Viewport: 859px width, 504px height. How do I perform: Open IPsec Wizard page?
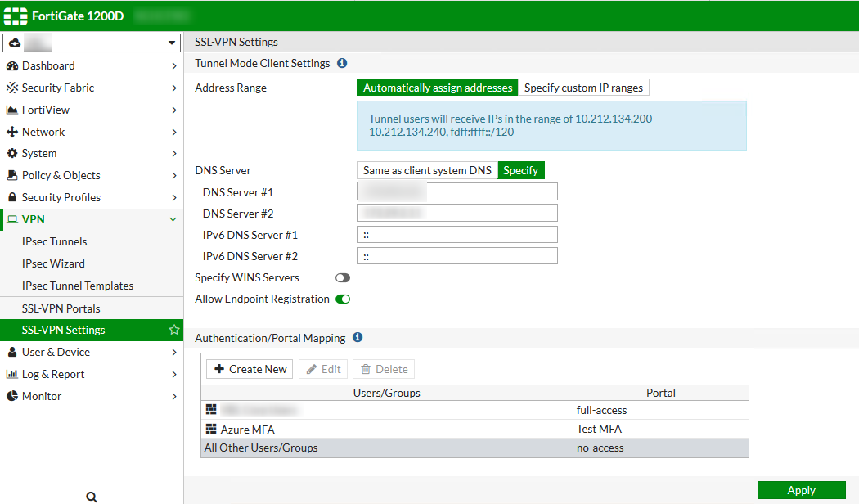click(x=92, y=263)
